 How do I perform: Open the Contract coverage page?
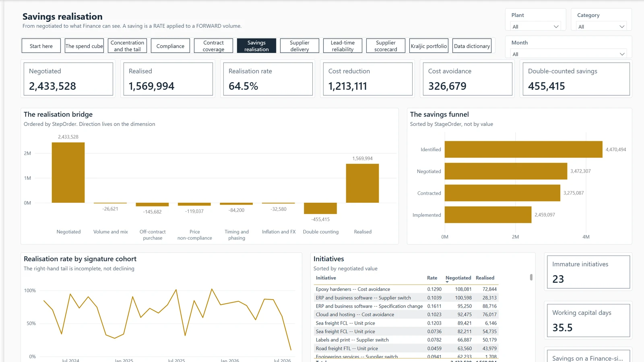pyautogui.click(x=213, y=46)
